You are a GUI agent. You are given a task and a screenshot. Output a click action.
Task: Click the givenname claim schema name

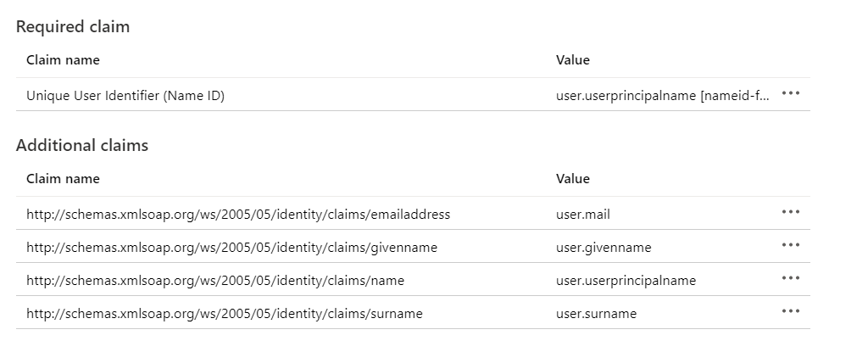coord(232,248)
